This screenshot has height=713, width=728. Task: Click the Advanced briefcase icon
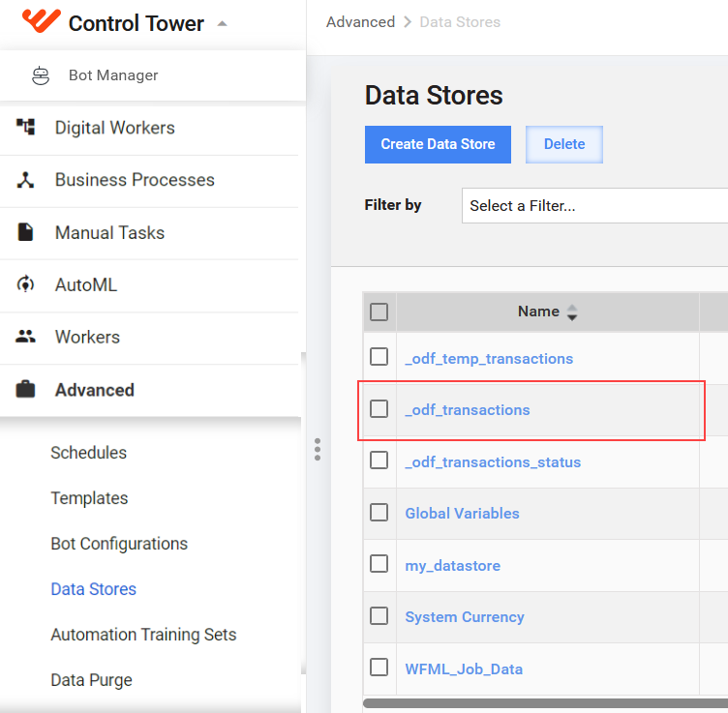25,389
